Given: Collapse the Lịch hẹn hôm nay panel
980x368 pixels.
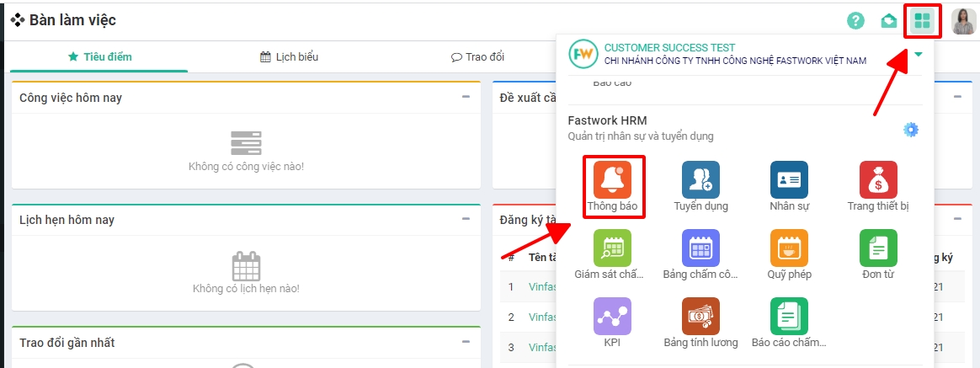Looking at the screenshot, I should point(466,219).
